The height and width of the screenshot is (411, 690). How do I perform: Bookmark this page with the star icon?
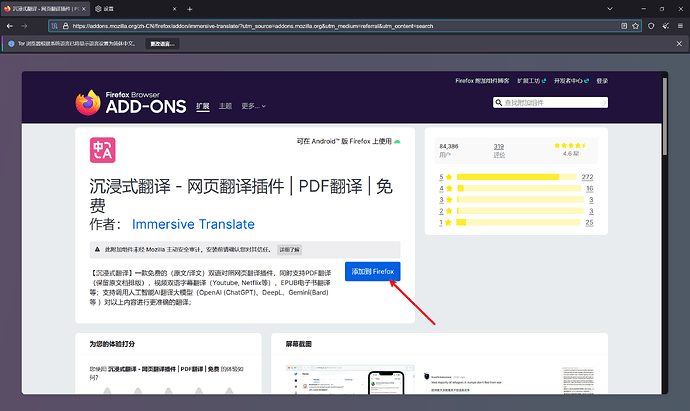click(635, 26)
